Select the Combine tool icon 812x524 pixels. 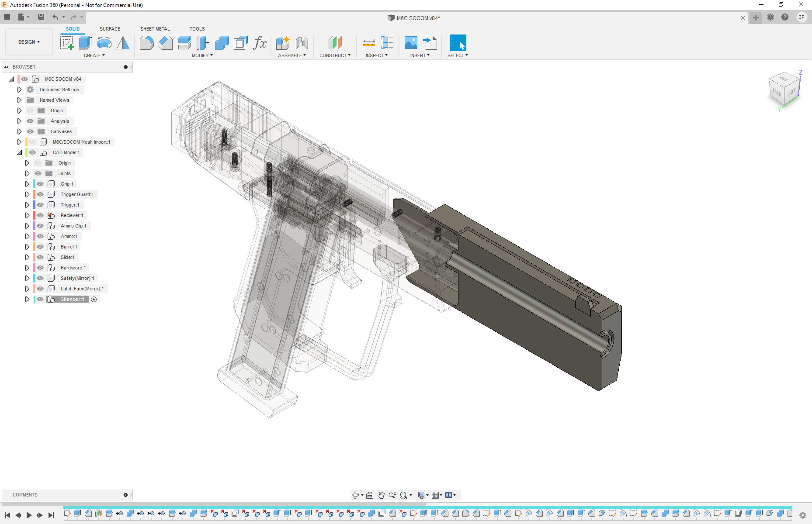(222, 43)
